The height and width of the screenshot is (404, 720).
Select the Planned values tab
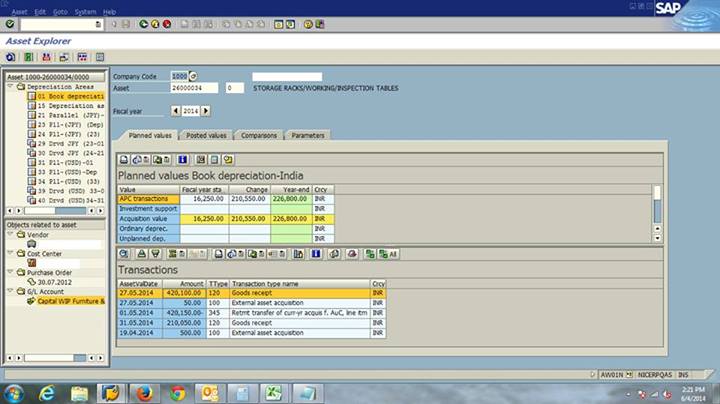150,135
